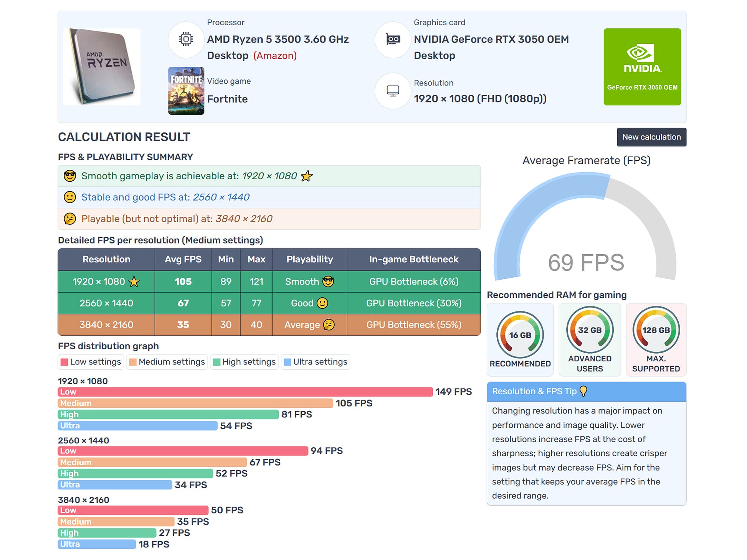Click the monitor resolution icon
Screen dimensions: 747x560
pos(392,91)
